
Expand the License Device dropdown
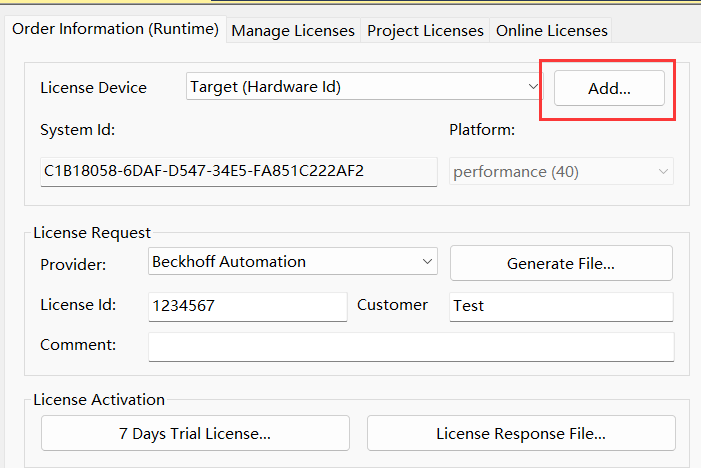[365, 86]
